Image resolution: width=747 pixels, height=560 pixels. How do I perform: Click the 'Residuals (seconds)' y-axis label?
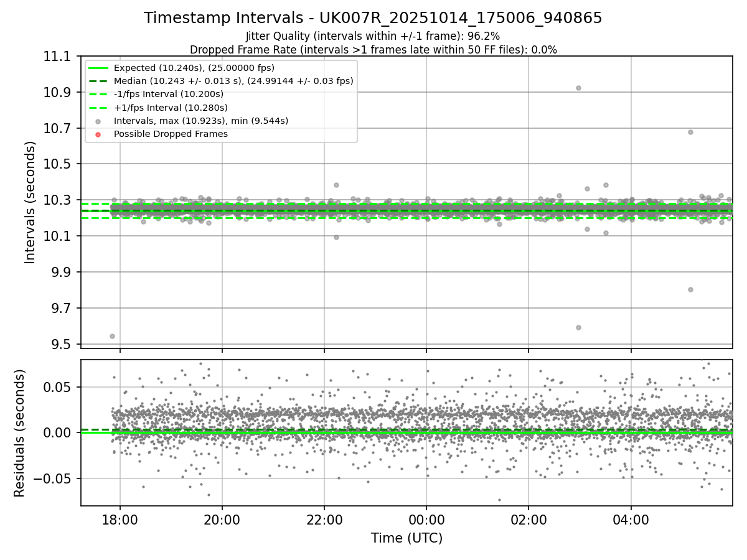pyautogui.click(x=19, y=433)
